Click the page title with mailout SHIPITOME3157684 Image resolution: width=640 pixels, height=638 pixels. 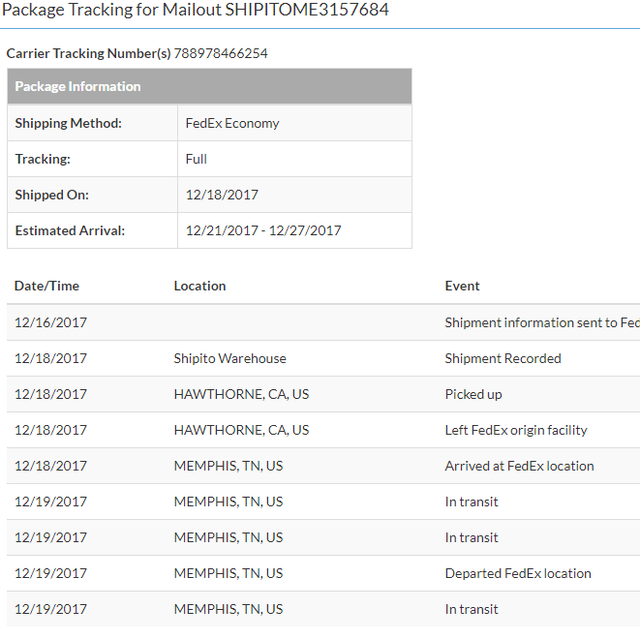pos(195,10)
